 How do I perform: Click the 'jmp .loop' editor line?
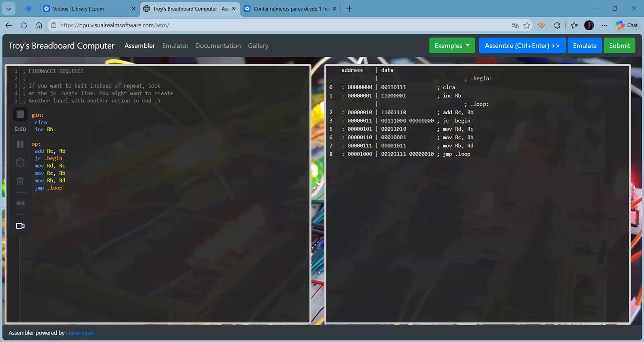tap(48, 188)
